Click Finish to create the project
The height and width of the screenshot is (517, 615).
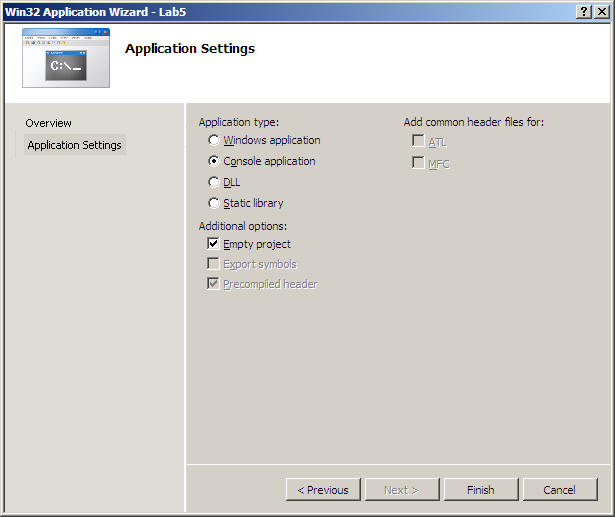point(481,490)
